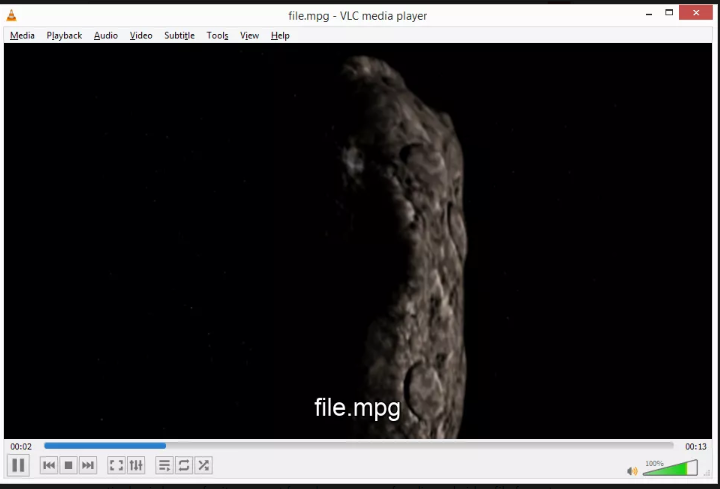
Task: Click the total time 00:13 label
Action: (696, 446)
